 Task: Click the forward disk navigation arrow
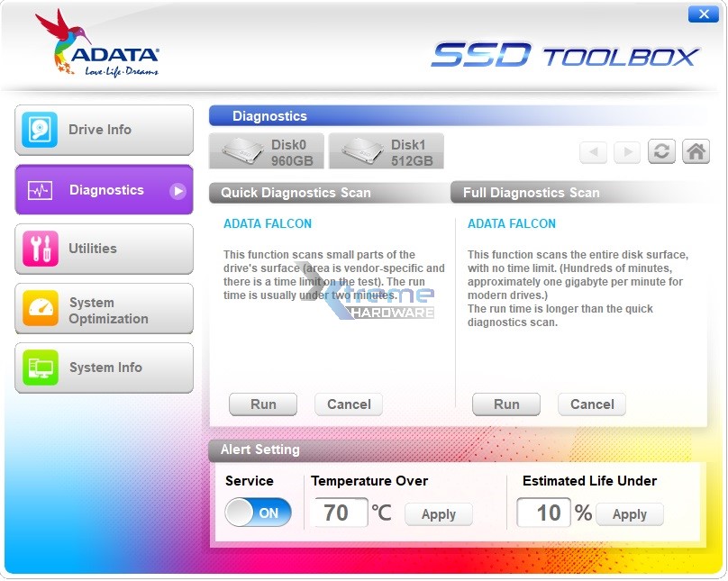pyautogui.click(x=627, y=151)
